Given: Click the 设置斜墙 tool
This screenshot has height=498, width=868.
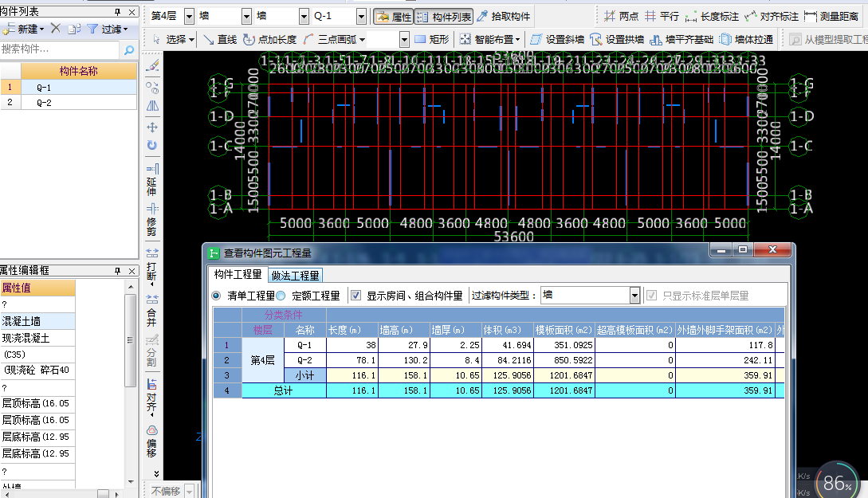Looking at the screenshot, I should pyautogui.click(x=557, y=39).
